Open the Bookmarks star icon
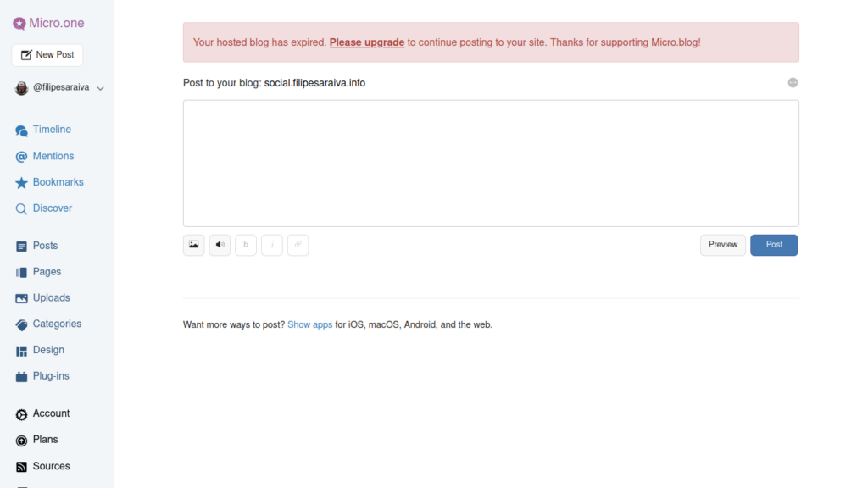The height and width of the screenshot is (488, 868). pos(22,183)
